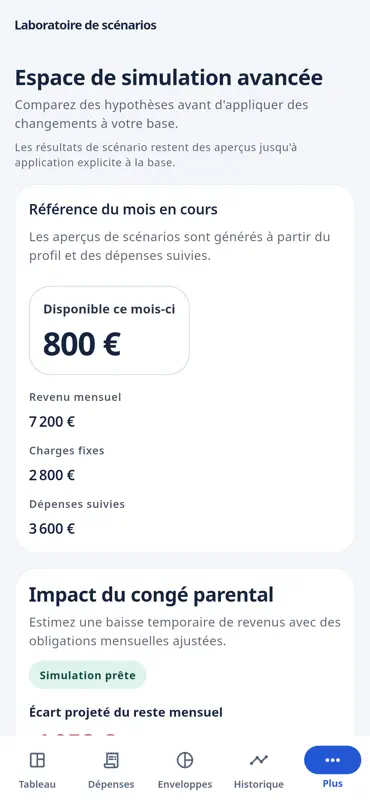Screen dimensions: 370x800
Task: Tap the Simulation prête status badge
Action: coord(88,676)
